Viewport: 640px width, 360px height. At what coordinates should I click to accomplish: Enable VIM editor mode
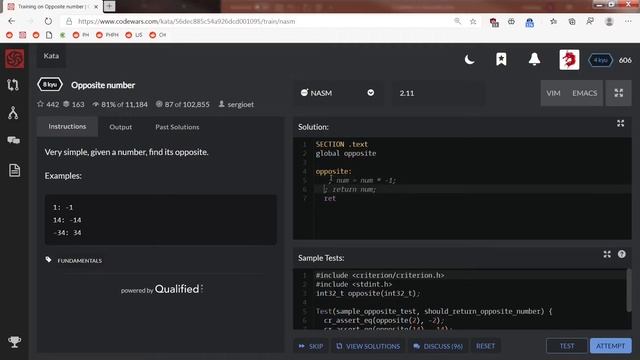[553, 93]
